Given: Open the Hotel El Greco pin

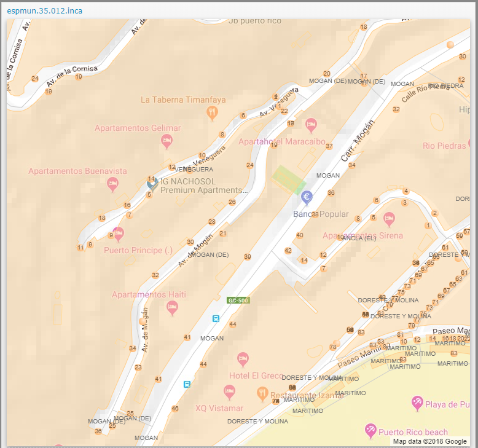Looking at the screenshot, I should [x=243, y=359].
